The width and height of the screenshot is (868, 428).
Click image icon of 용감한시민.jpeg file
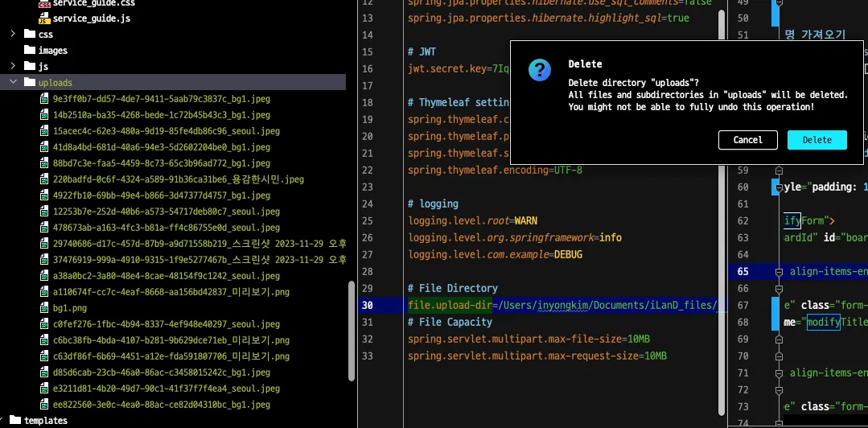pyautogui.click(x=45, y=179)
